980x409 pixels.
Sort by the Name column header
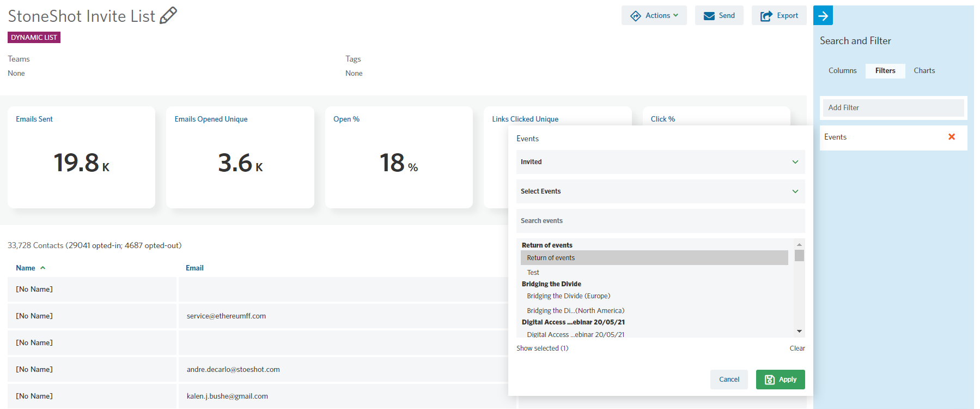coord(26,268)
